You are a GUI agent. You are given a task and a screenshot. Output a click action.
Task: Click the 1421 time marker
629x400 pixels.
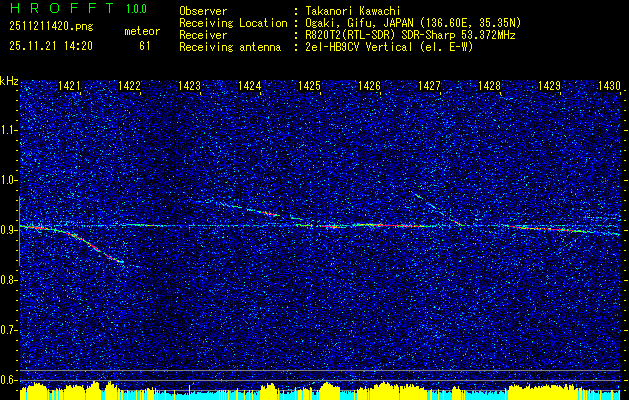click(x=69, y=85)
